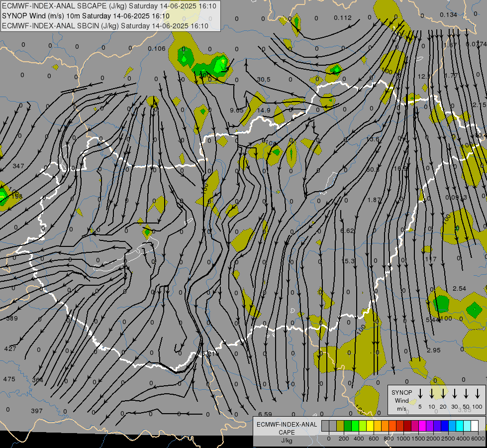487x448 pixels.
Task: Click the 'SYNOP Wind (m/s) 10m' title line
Action: 86,16
